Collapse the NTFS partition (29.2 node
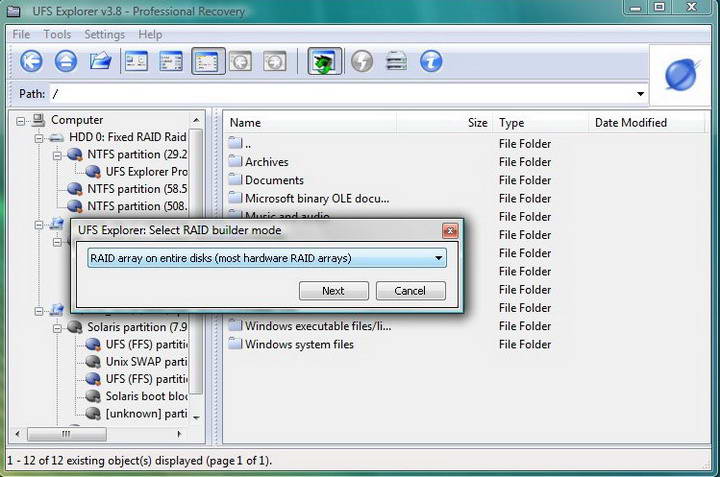This screenshot has width=720, height=477. [57, 156]
